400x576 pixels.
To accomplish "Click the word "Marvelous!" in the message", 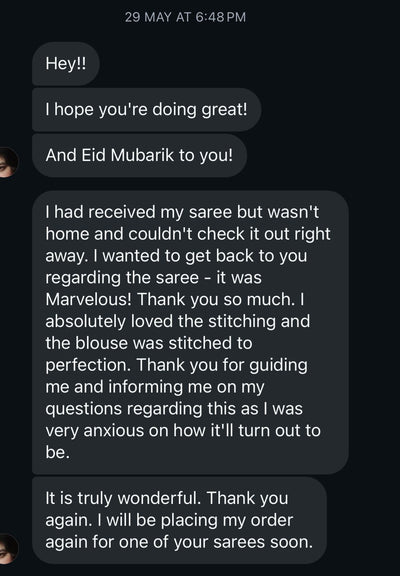I will [x=89, y=299].
